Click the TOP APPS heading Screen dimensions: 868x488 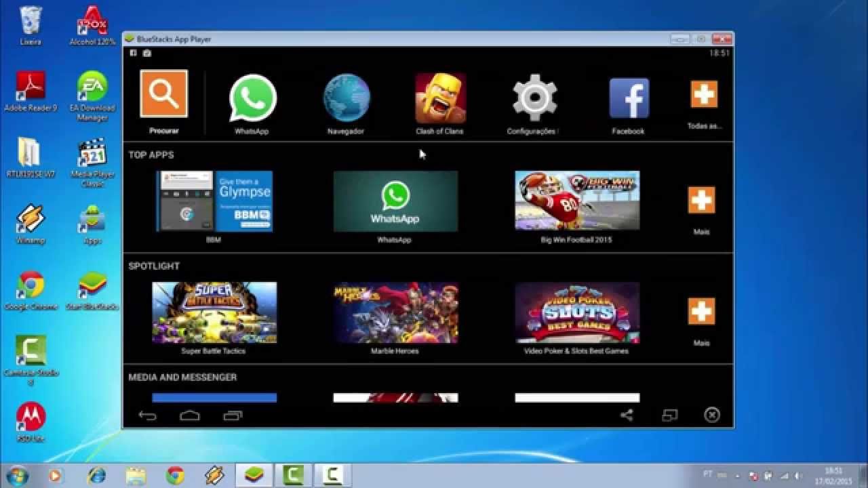151,155
